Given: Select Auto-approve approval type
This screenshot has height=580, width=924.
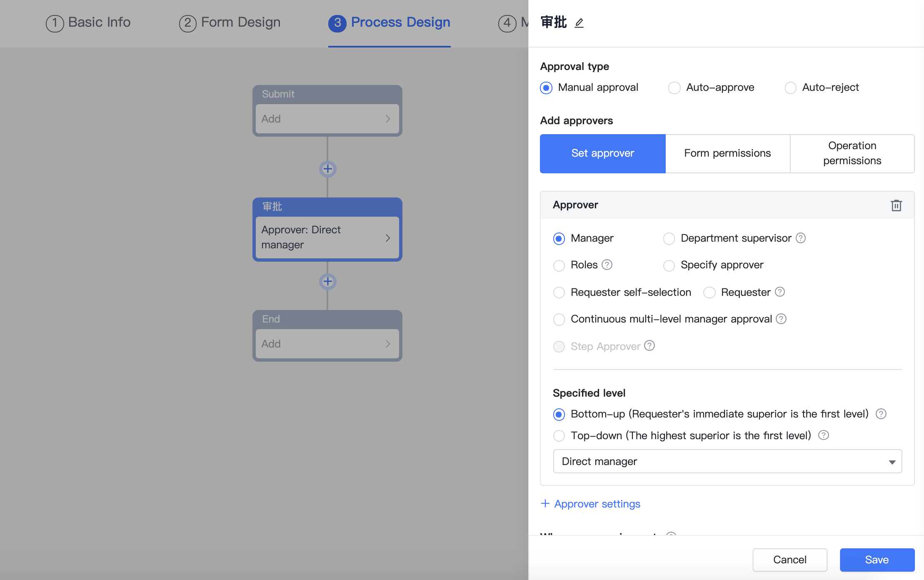Looking at the screenshot, I should coord(674,87).
